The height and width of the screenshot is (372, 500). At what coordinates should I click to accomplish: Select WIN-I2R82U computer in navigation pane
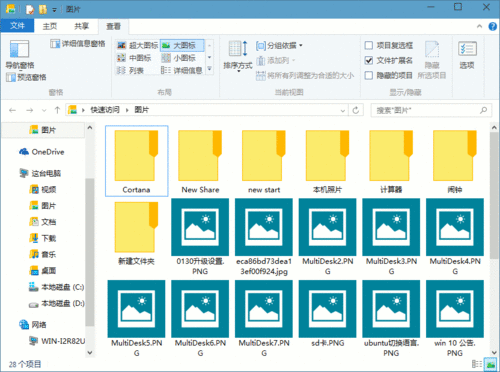pyautogui.click(x=57, y=341)
